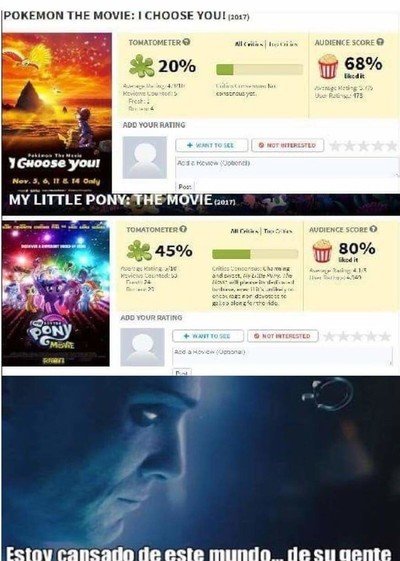This screenshot has height=561, width=400.
Task: Switch to Top Critics for My Little Pony
Action: pyautogui.click(x=278, y=231)
